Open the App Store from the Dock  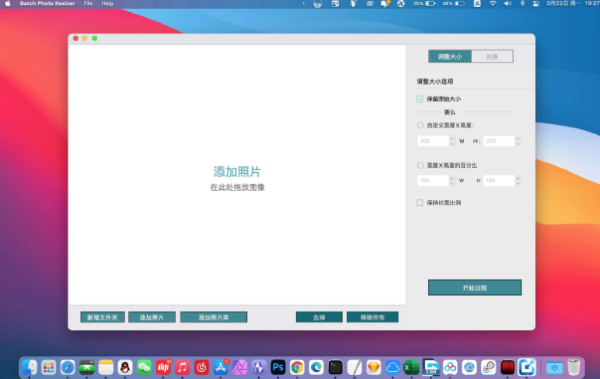[x=221, y=368]
